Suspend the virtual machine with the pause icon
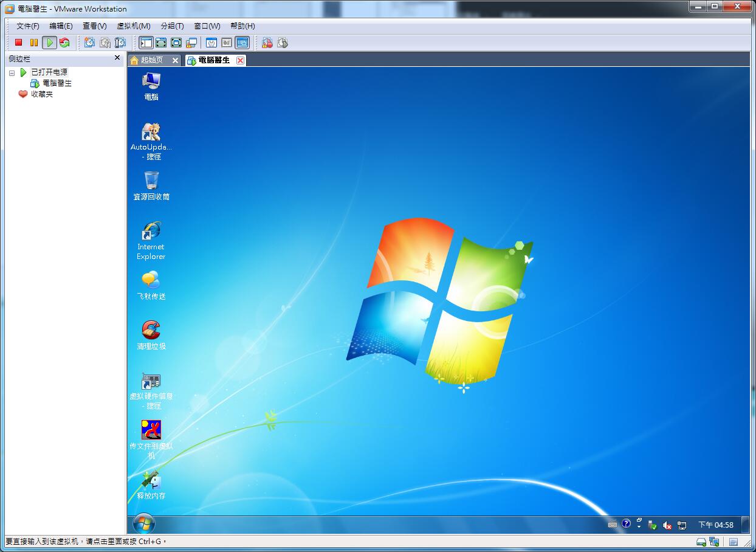This screenshot has width=756, height=552. (34, 43)
